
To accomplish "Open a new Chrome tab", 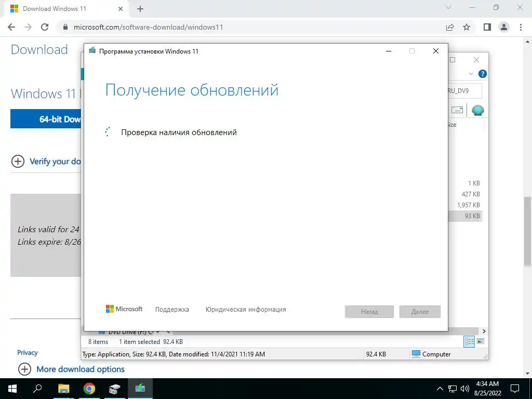I will pyautogui.click(x=140, y=9).
